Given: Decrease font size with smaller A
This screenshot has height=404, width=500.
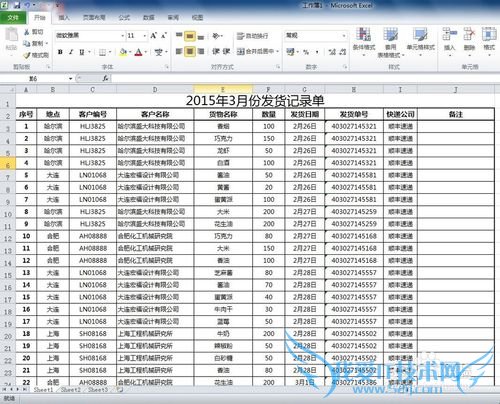Looking at the screenshot, I should 164,35.
